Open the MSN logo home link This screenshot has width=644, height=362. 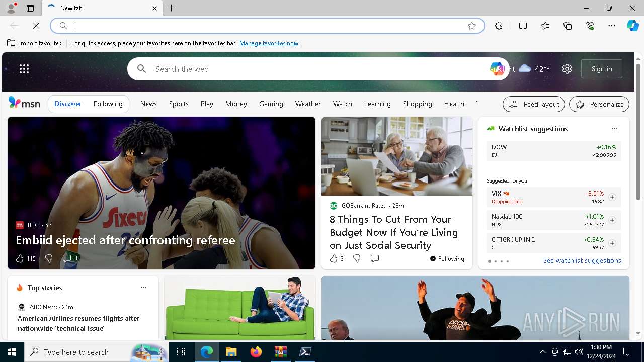(x=24, y=103)
